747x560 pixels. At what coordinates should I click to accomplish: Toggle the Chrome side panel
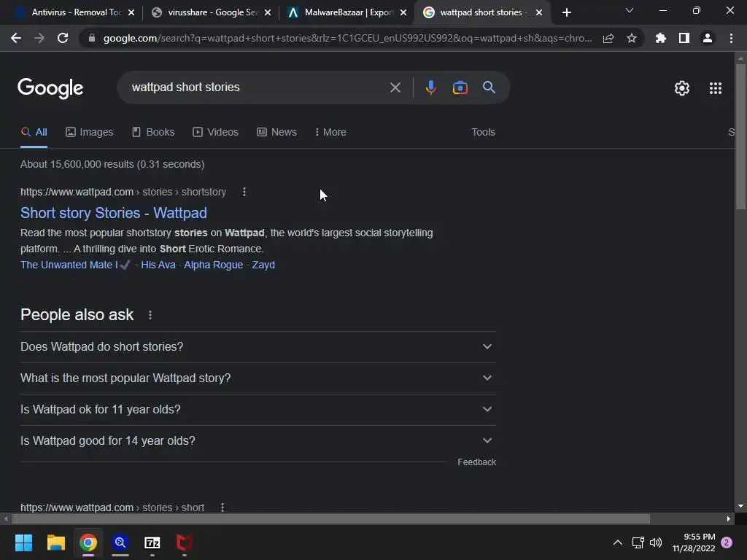point(684,38)
